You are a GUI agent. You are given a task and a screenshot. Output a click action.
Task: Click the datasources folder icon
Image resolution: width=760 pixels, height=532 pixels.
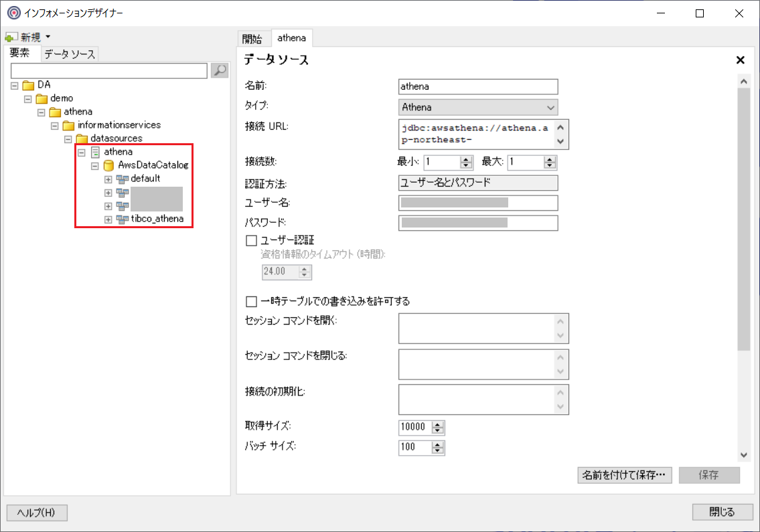(x=82, y=139)
